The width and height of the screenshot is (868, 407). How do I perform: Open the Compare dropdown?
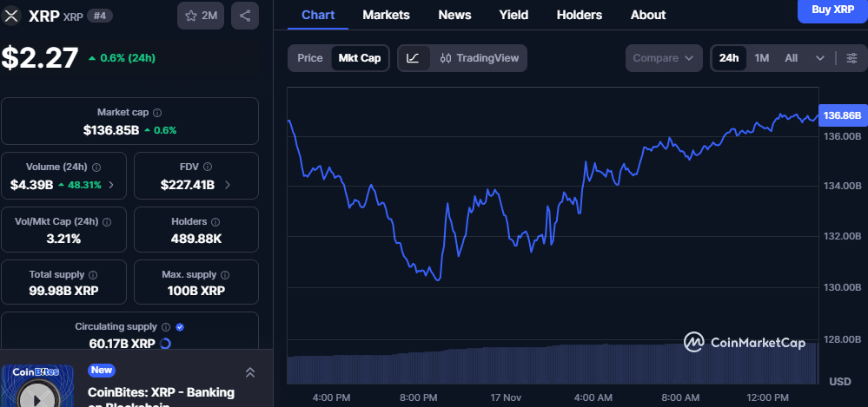tap(664, 58)
